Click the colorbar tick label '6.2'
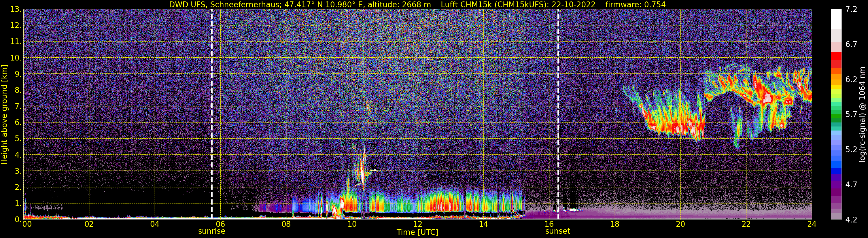The image size is (868, 238). (x=851, y=79)
